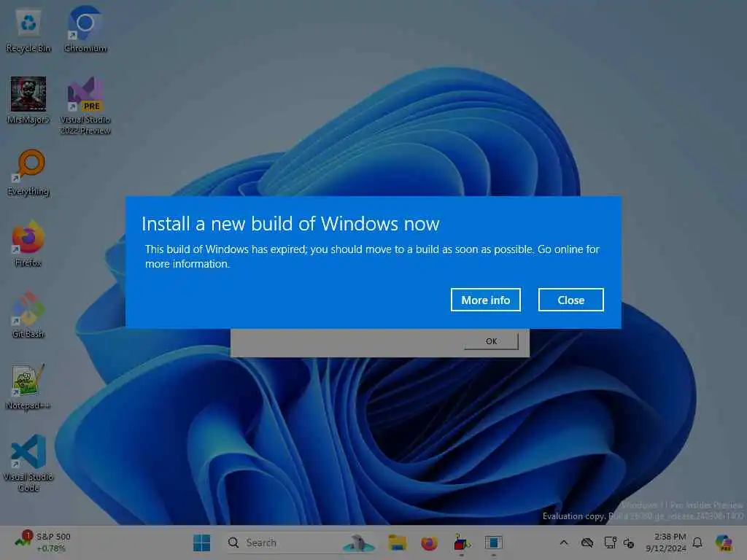This screenshot has height=560, width=747.
Task: Click OK in the gray dialog behind
Action: 491,341
